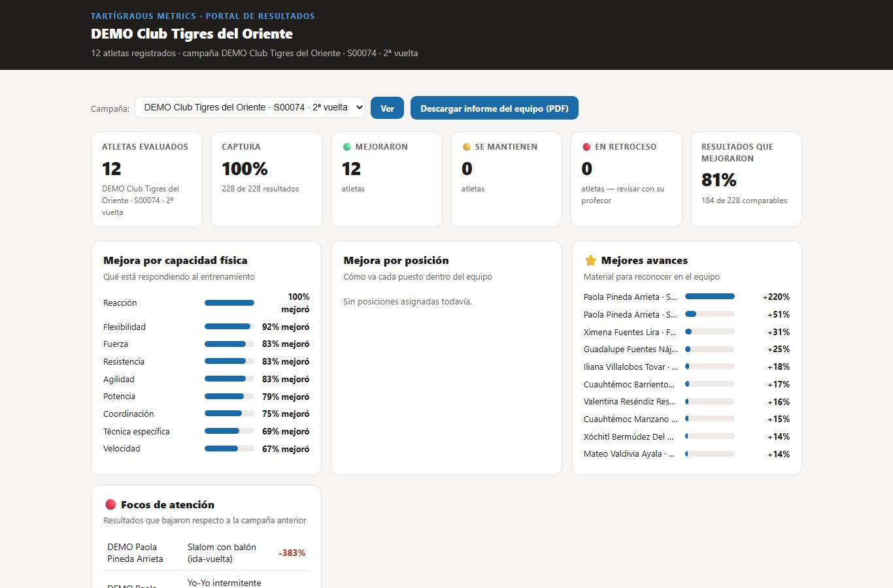Viewport: 893px width, 588px height.
Task: Click the -383% value in Focos de atención
Action: point(292,553)
